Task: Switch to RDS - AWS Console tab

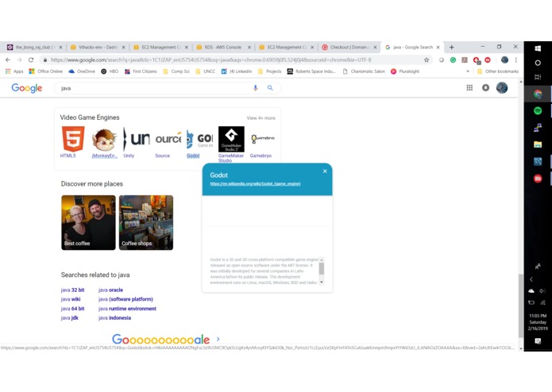Action: coord(223,47)
